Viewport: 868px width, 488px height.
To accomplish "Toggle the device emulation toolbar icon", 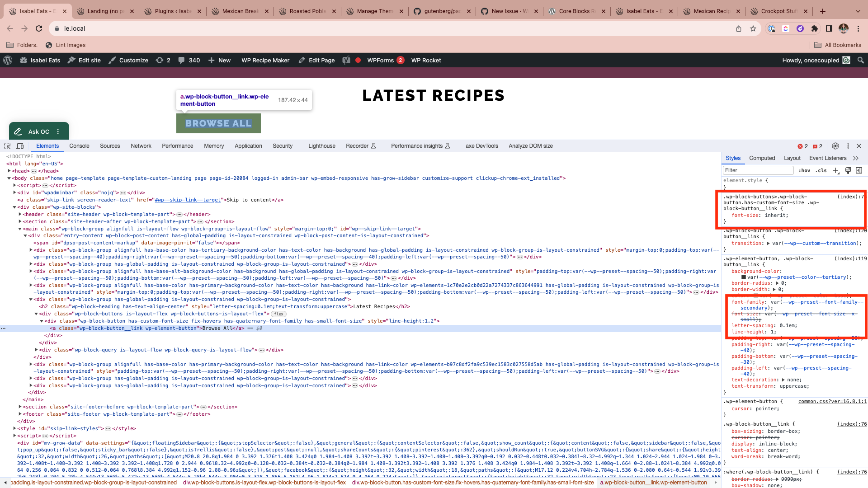I will coord(20,146).
